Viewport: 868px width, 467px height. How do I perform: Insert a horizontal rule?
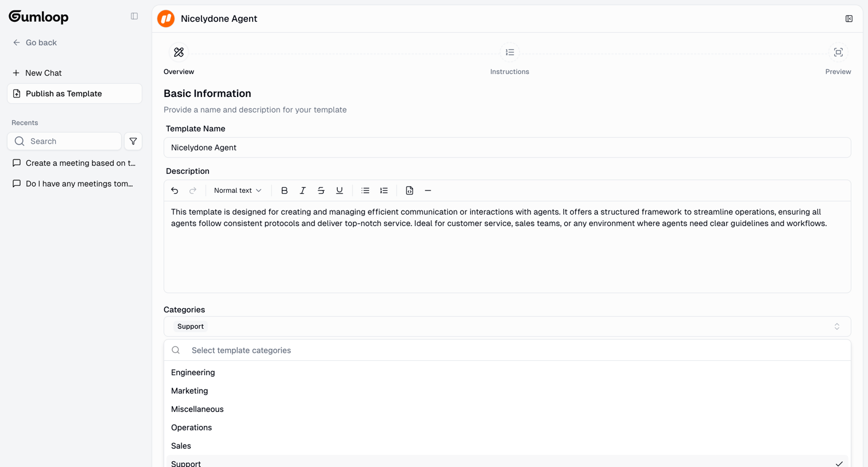[x=428, y=190]
